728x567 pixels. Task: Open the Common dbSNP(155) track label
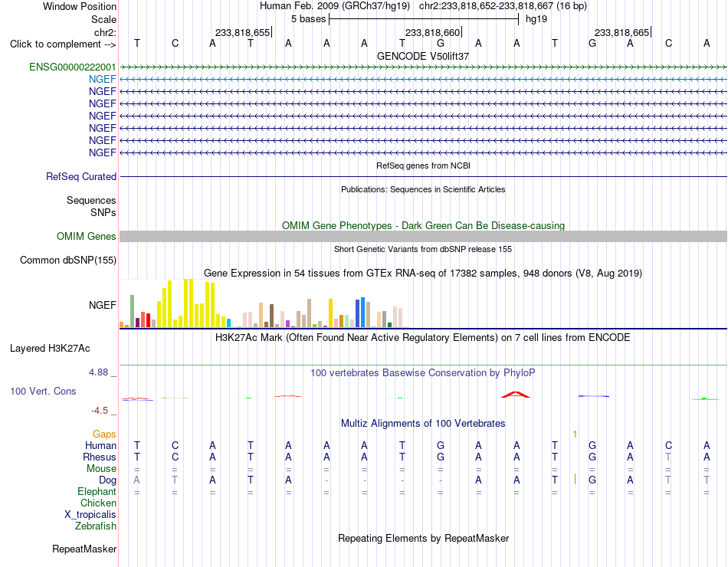pos(68,260)
